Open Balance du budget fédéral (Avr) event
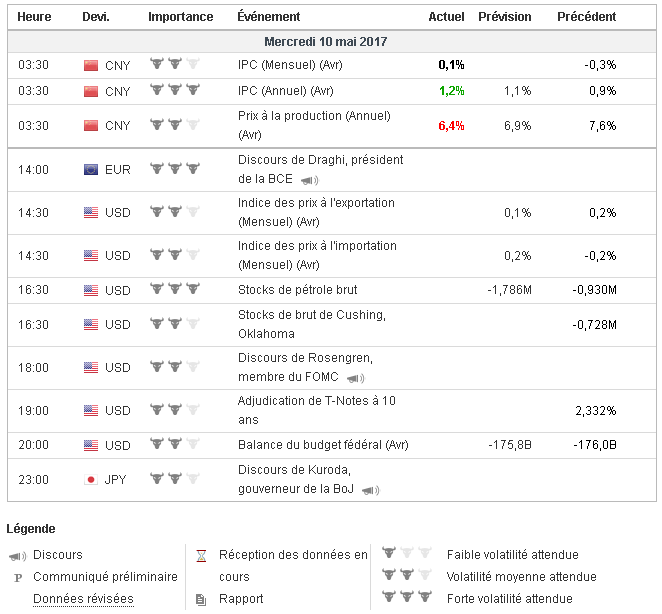This screenshot has width=662, height=614. point(323,445)
